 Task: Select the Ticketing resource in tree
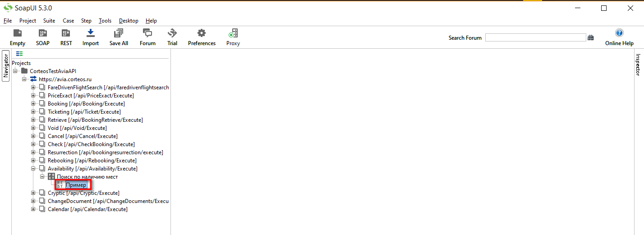[x=84, y=112]
